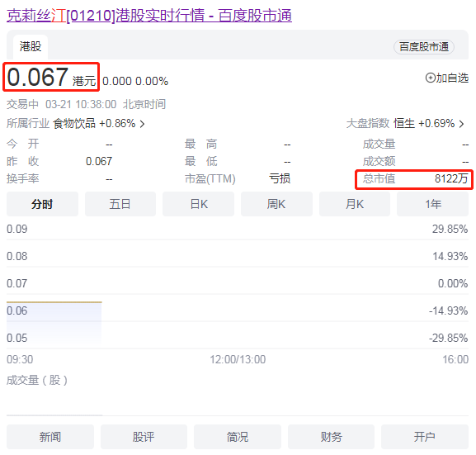476x455 pixels.
Task: Open the 克莉丝汀[01210]港股实时行情 title link
Action: pos(149,15)
